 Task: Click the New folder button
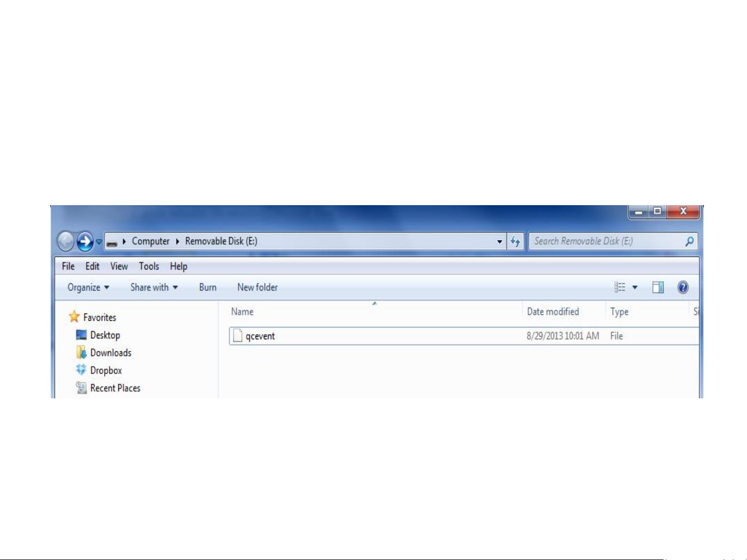257,288
